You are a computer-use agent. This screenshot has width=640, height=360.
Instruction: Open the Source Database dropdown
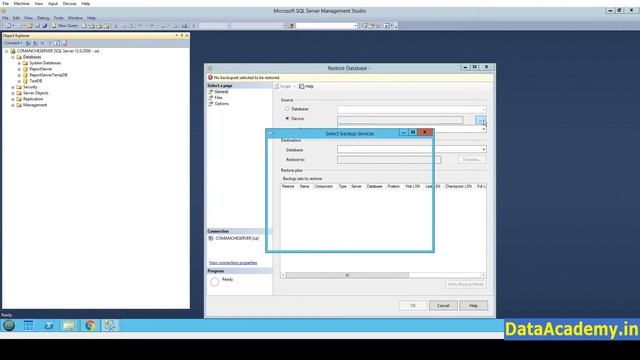pos(484,109)
